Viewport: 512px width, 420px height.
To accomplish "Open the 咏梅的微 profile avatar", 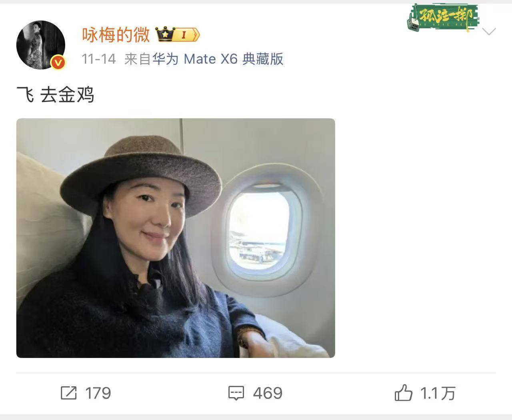I will pyautogui.click(x=41, y=45).
